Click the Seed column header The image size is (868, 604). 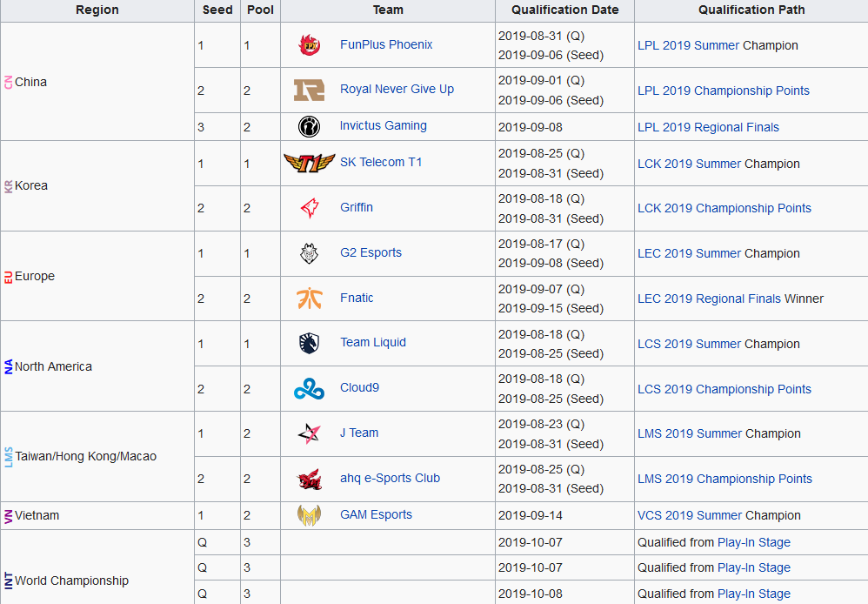[217, 10]
